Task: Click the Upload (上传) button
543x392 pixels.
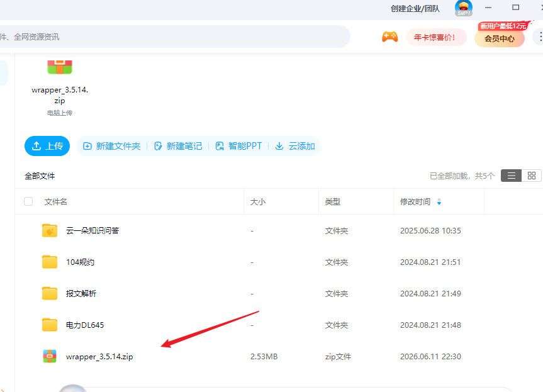Action: pos(47,146)
